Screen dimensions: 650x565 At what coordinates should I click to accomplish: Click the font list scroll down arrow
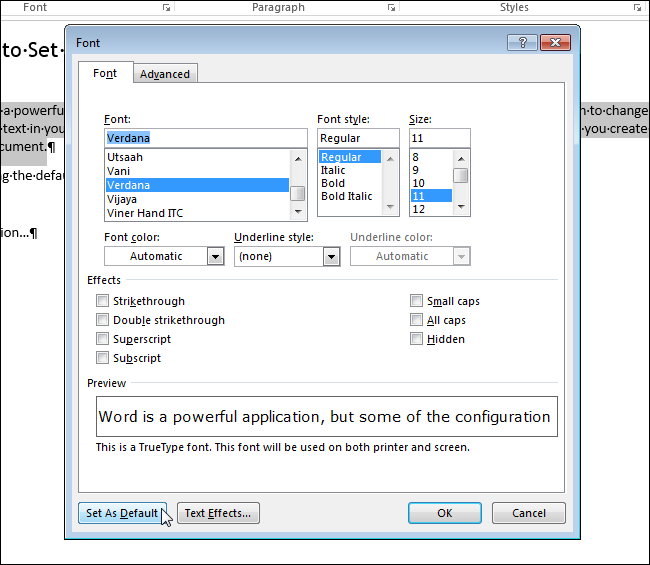tap(298, 211)
